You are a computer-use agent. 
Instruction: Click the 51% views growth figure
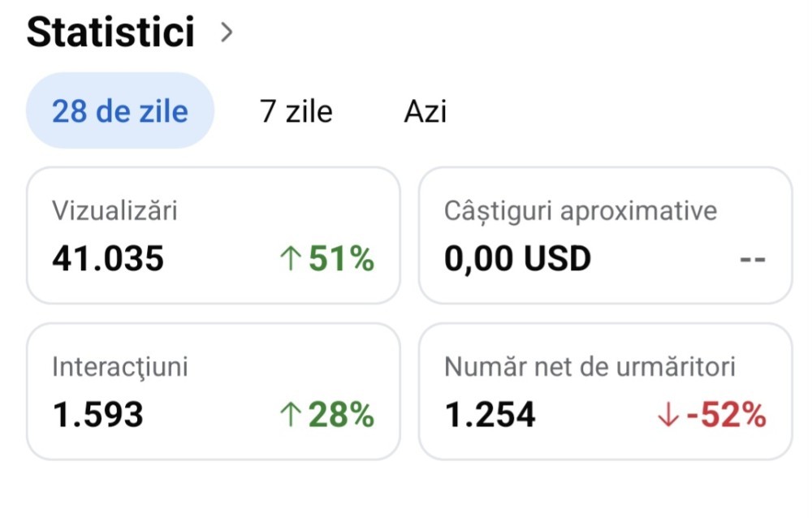(341, 260)
